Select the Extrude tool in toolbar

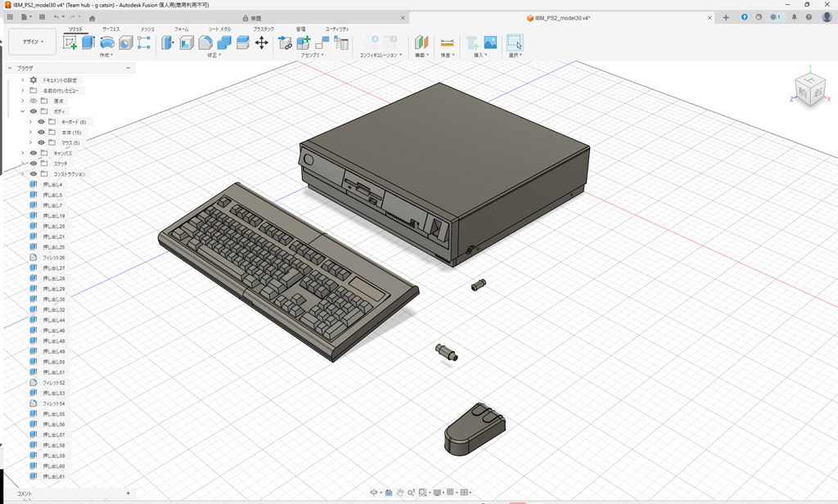click(x=88, y=43)
